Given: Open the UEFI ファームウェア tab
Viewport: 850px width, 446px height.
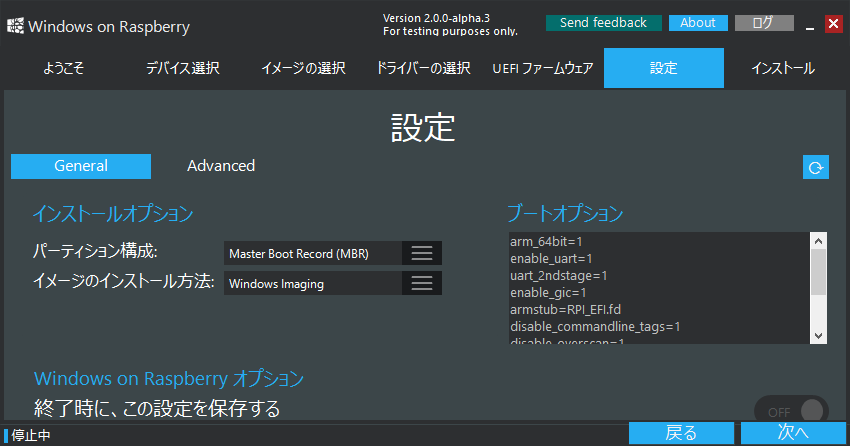Looking at the screenshot, I should coord(543,68).
